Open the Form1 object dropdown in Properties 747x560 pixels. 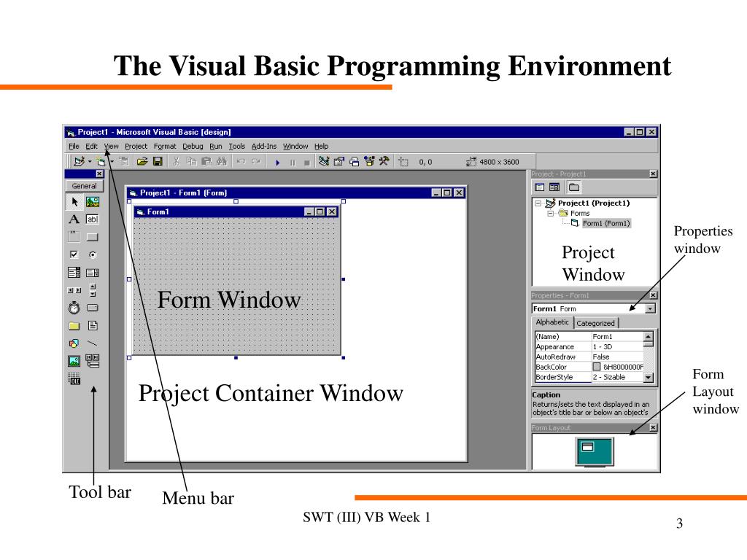[x=650, y=308]
